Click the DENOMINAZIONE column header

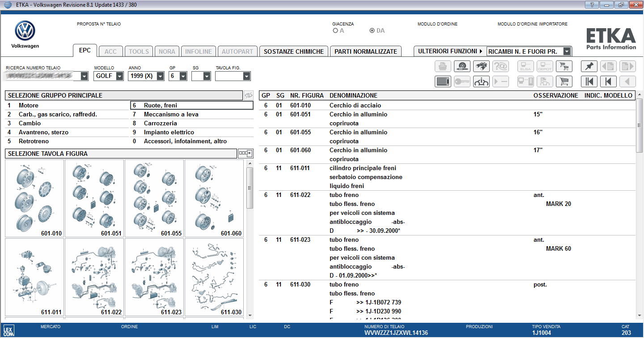[353, 95]
